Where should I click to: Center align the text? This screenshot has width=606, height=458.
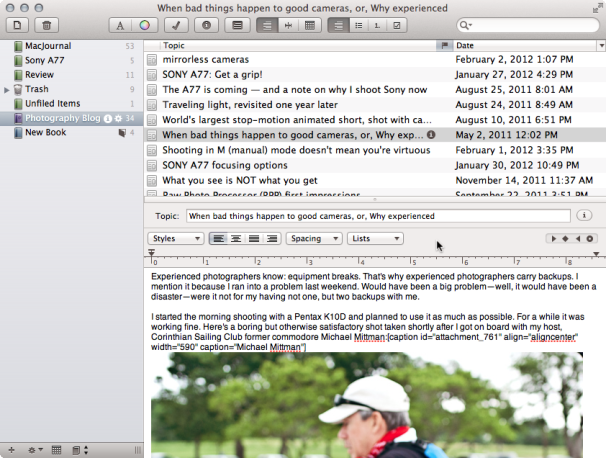click(236, 238)
